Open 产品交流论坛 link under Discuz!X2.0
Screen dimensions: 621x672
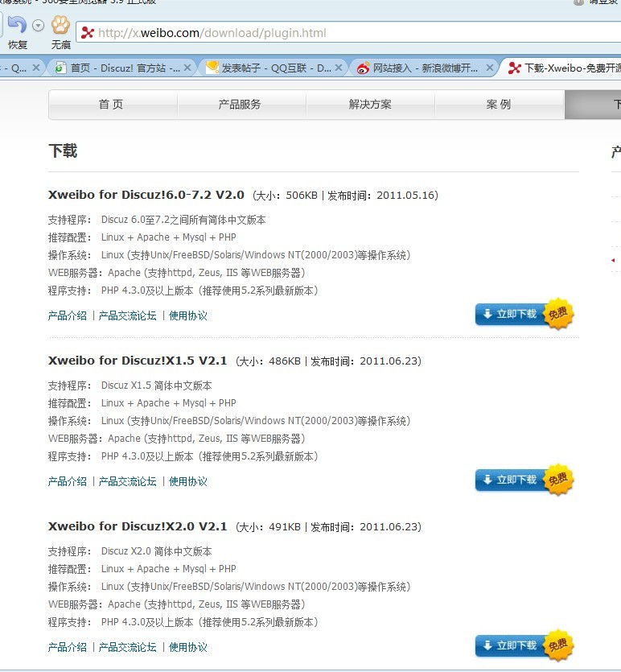(x=128, y=647)
